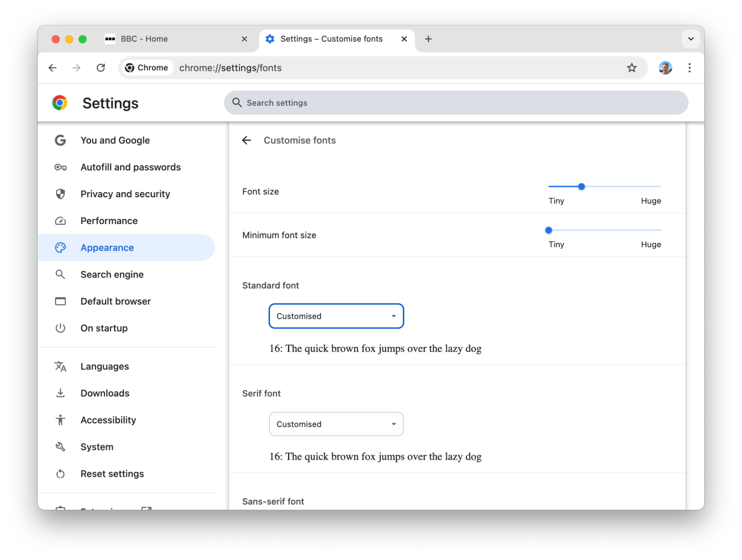This screenshot has width=742, height=560.
Task: Click the browser forward arrow
Action: 76,68
